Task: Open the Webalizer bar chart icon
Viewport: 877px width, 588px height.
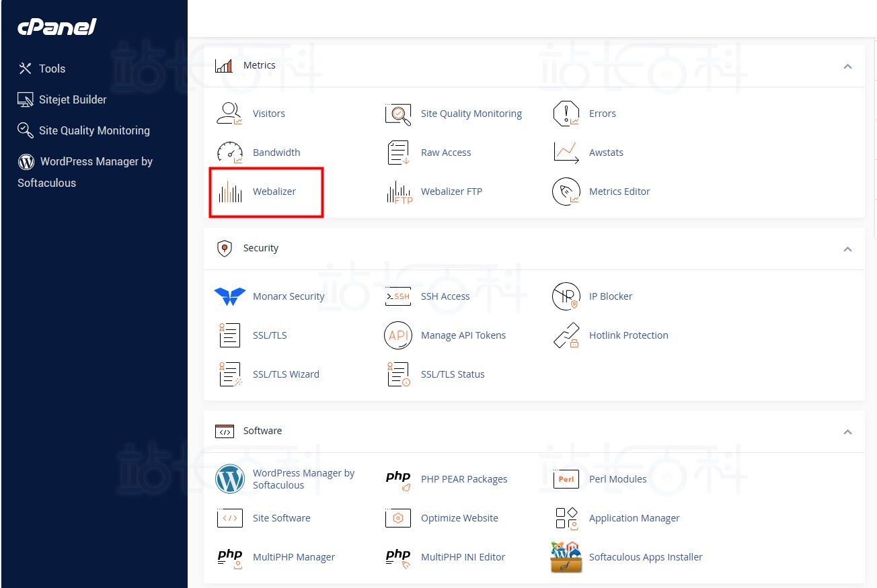Action: [229, 192]
